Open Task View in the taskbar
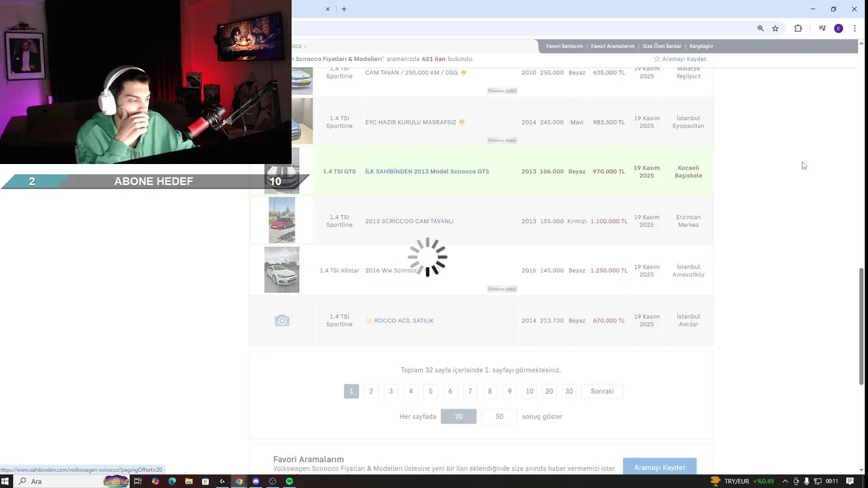868x488 pixels. [x=138, y=481]
